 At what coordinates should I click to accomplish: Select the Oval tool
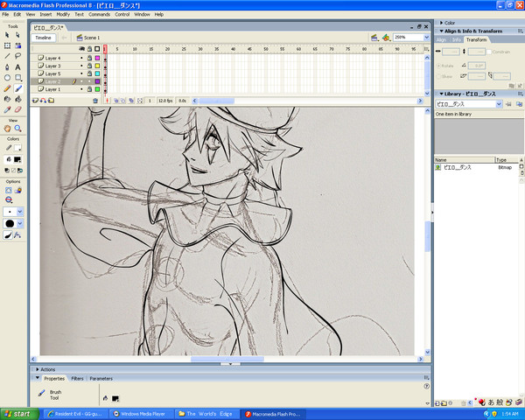pos(7,77)
